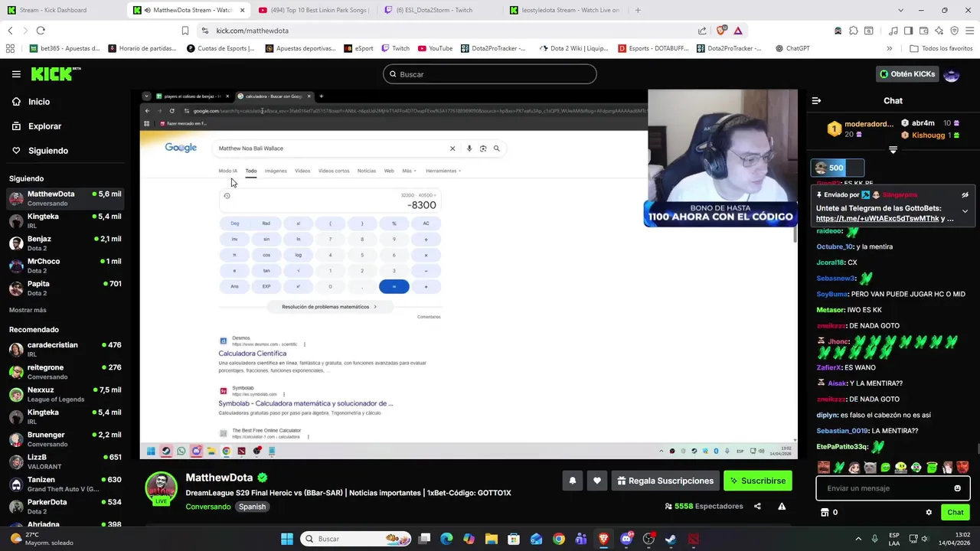
Task: Open Papita channel in sidebar
Action: click(x=65, y=288)
